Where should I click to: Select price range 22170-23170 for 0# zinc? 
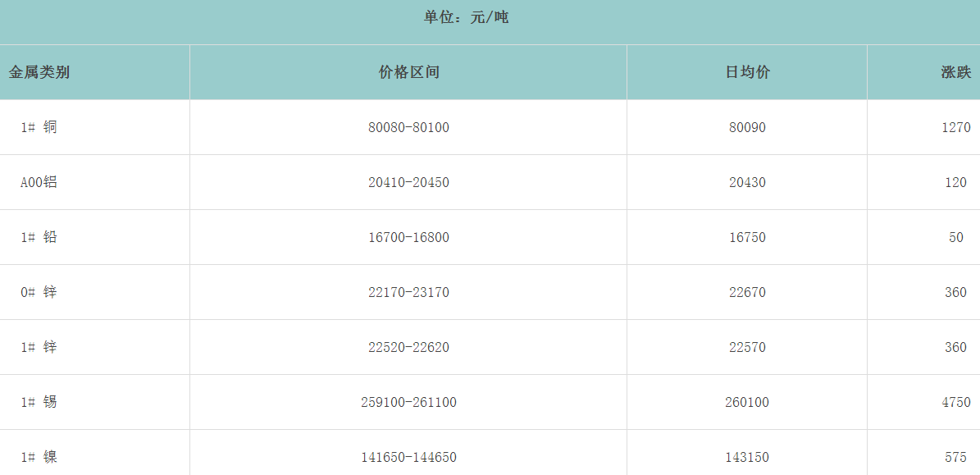(408, 292)
